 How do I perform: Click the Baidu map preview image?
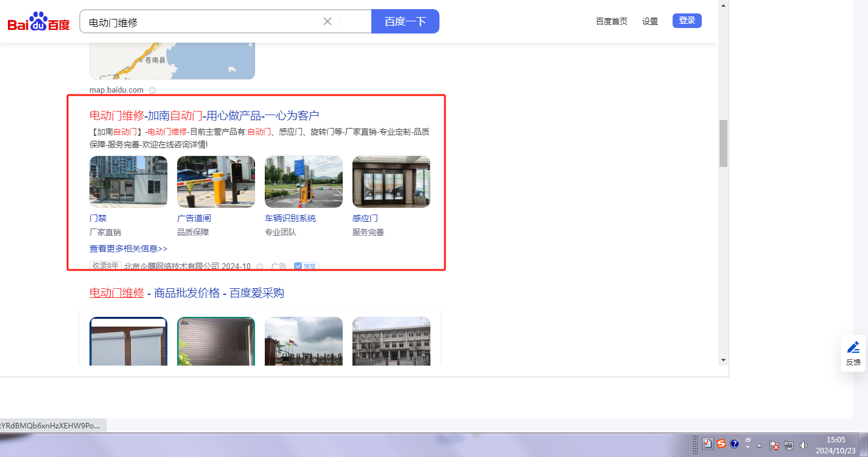(172, 61)
